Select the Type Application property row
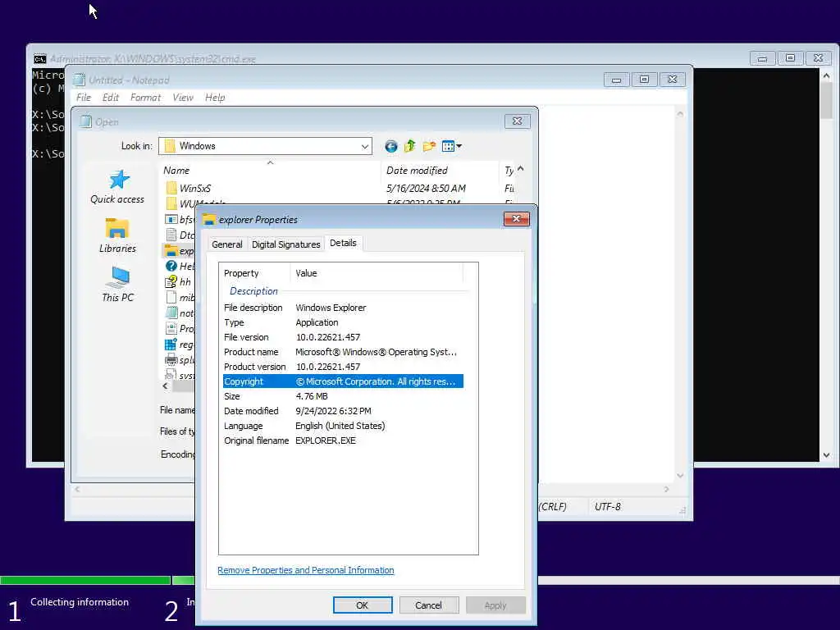Screen dimensions: 840x630 343,322
